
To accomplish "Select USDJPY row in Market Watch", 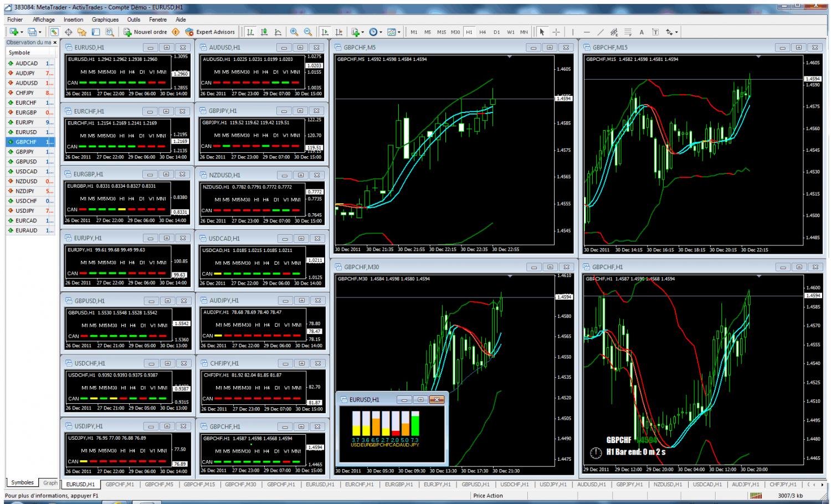I will coord(30,210).
